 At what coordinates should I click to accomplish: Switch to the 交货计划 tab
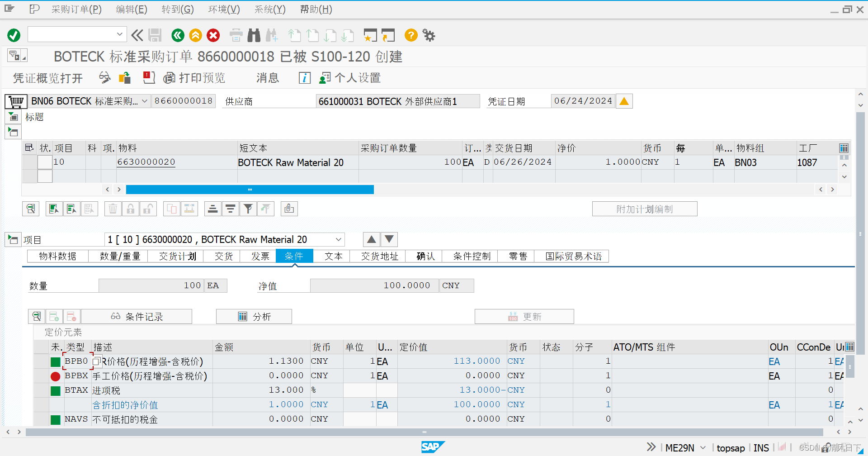tap(177, 256)
